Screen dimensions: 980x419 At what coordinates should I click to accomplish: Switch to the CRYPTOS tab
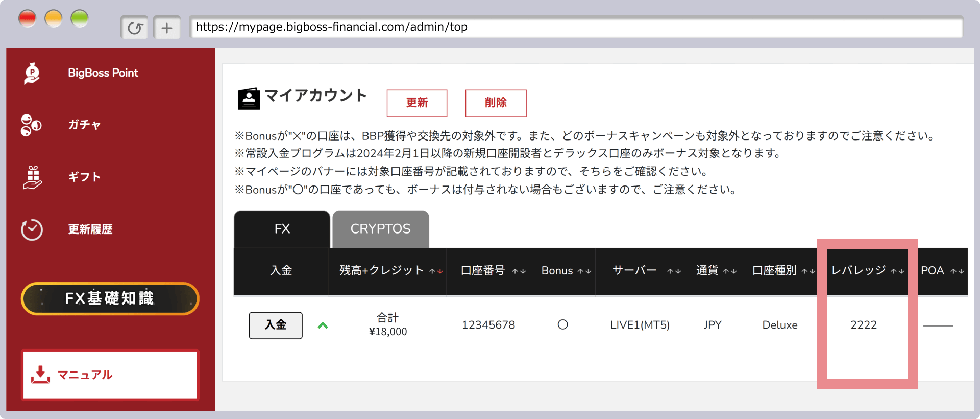pos(380,229)
